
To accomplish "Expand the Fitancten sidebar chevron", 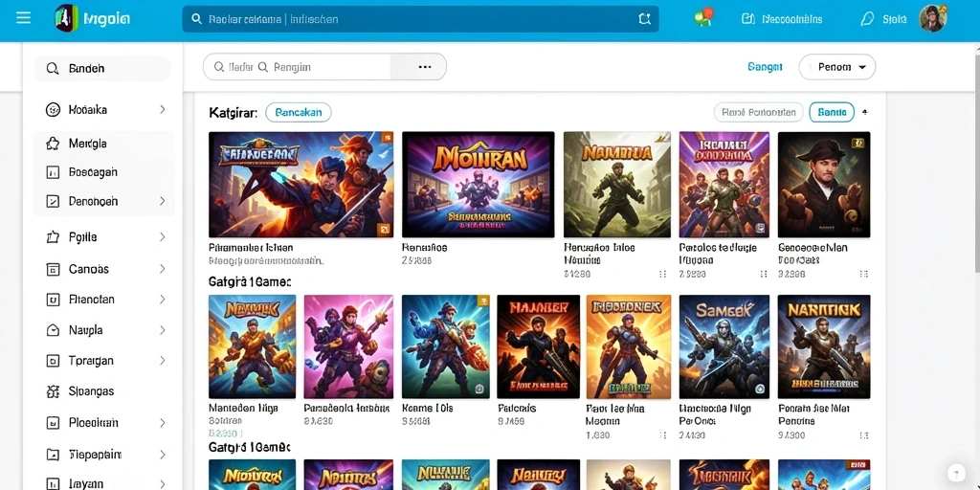I will pos(163,300).
